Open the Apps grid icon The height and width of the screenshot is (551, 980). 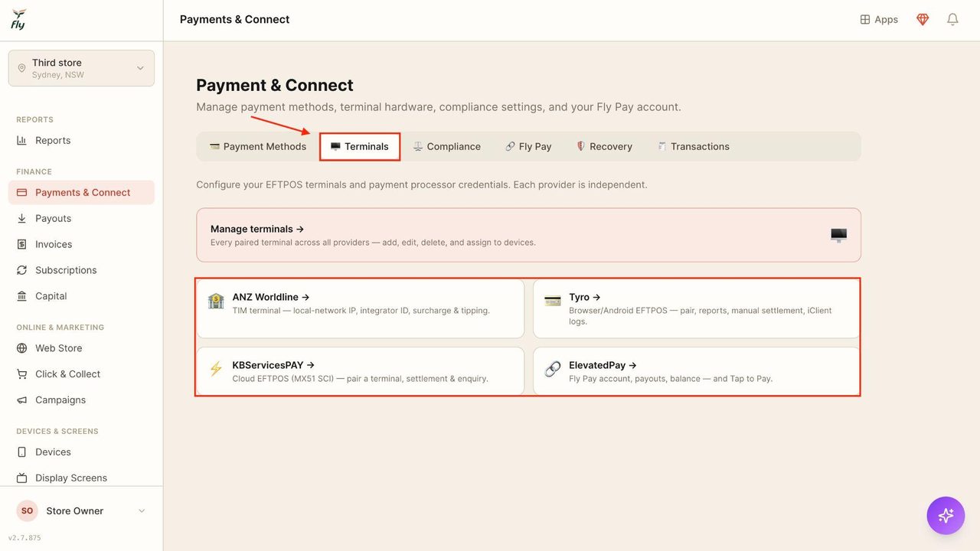(x=865, y=20)
